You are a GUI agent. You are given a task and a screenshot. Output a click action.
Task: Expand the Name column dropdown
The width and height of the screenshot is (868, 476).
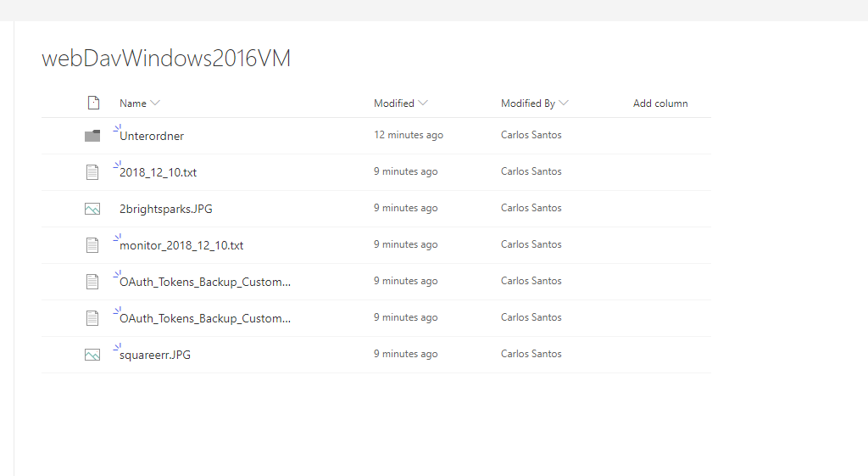[155, 104]
